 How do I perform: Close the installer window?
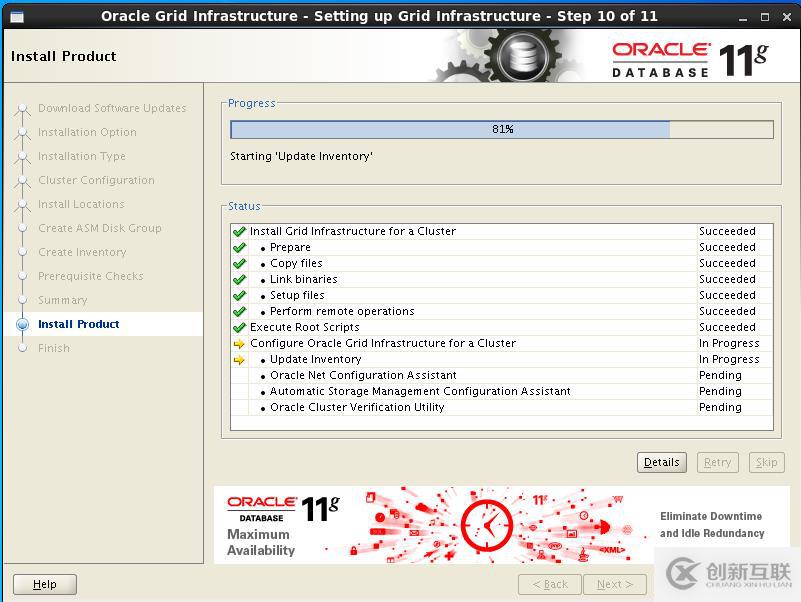tap(787, 17)
